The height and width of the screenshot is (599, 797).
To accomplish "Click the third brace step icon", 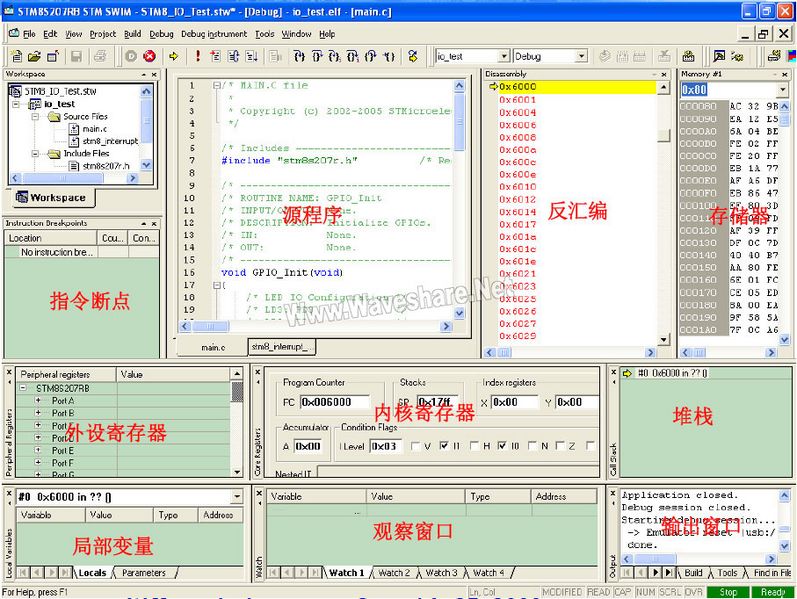I will pos(334,56).
